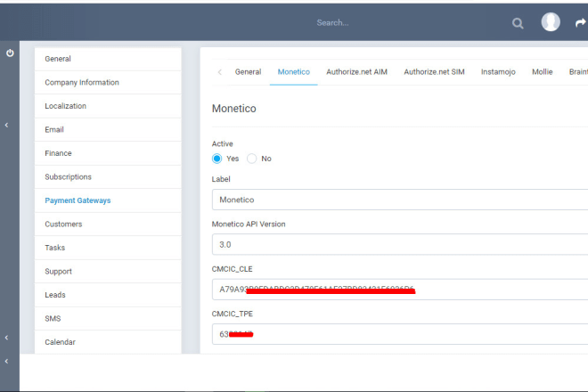Viewport: 588px width, 392px height.
Task: Open General settings in side menu
Action: pyautogui.click(x=108, y=59)
